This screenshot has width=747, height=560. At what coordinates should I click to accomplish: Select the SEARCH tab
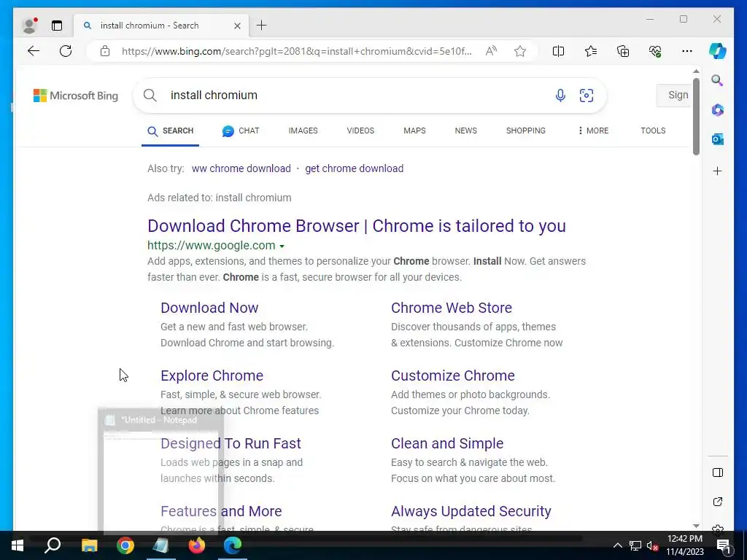pos(171,131)
